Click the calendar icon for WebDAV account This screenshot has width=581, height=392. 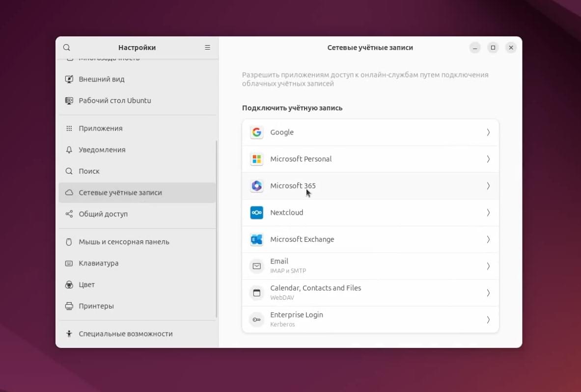(x=257, y=293)
